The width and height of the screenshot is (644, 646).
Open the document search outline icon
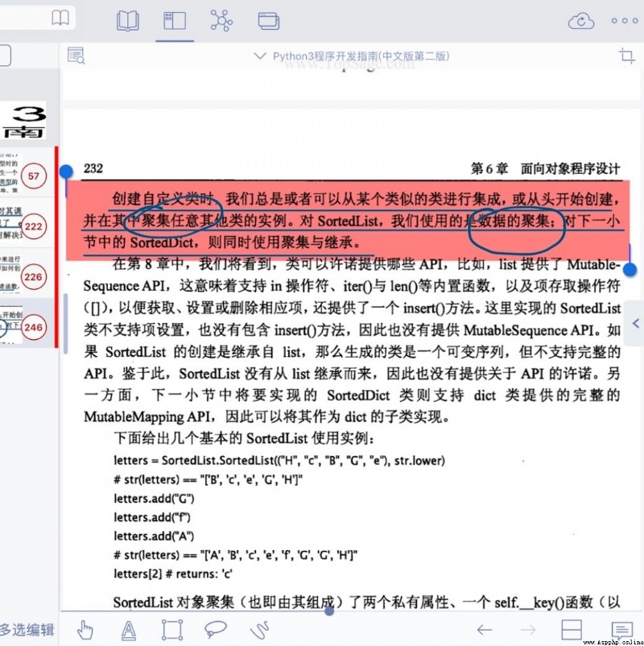76,56
